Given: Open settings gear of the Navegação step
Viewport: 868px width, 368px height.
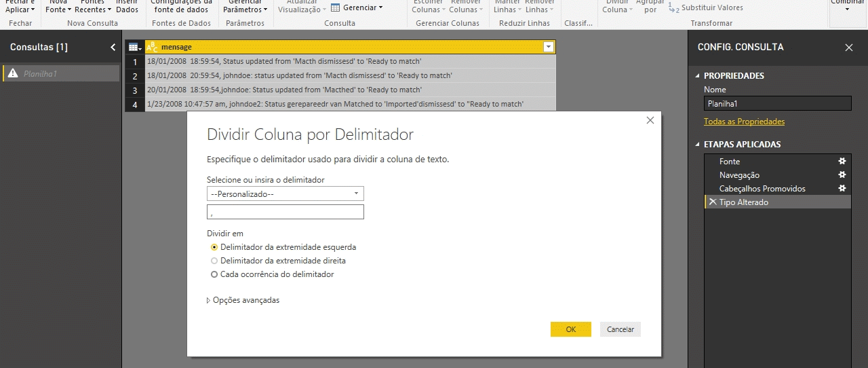Looking at the screenshot, I should 842,174.
